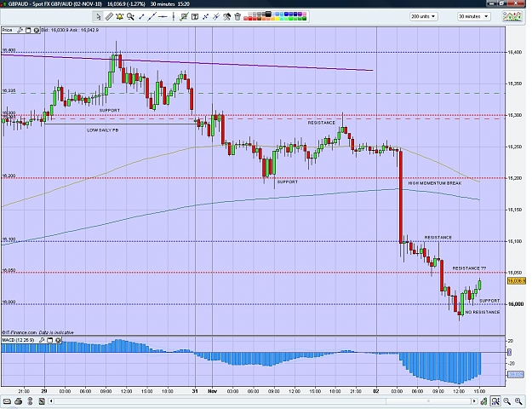Click the left arrow of the horizontal scrollbar
Screen dimensions: 532x409
tap(51, 401)
